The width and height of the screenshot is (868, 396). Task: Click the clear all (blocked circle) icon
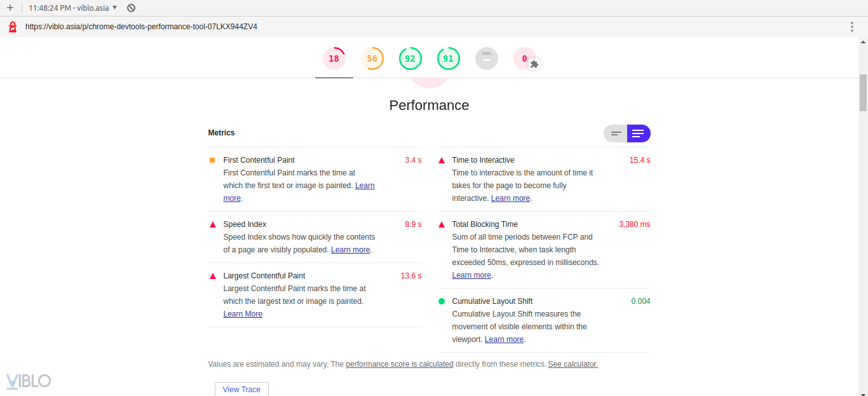131,8
